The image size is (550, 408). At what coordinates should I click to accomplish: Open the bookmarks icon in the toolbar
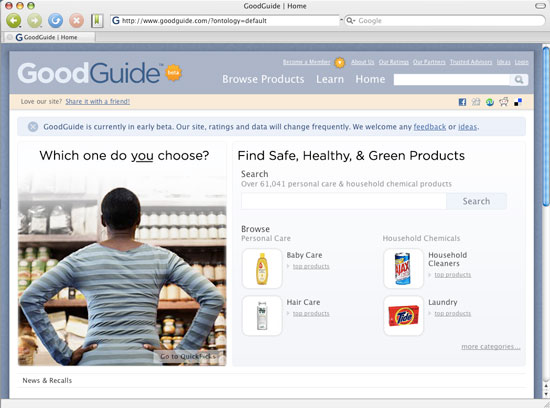[x=97, y=21]
